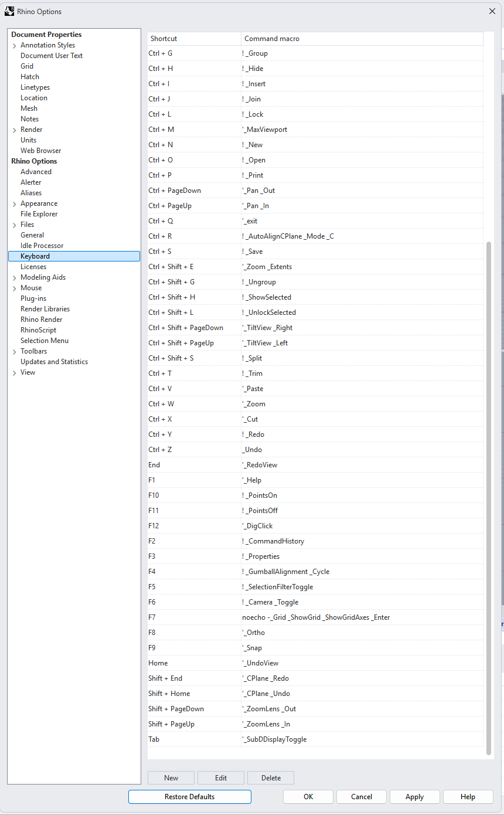504x815 pixels.
Task: Expand the Toolbars section
Action: [14, 351]
